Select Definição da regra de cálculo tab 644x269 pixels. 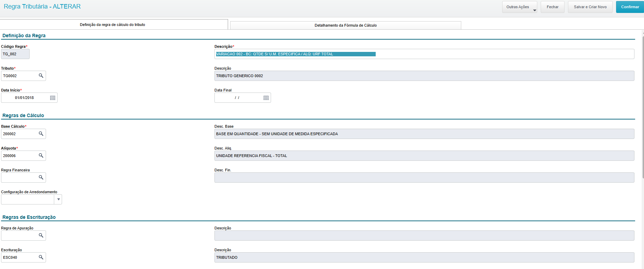pos(113,25)
